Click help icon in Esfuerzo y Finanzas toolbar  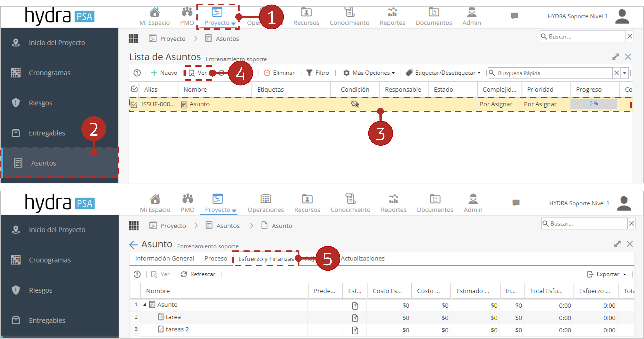click(137, 274)
